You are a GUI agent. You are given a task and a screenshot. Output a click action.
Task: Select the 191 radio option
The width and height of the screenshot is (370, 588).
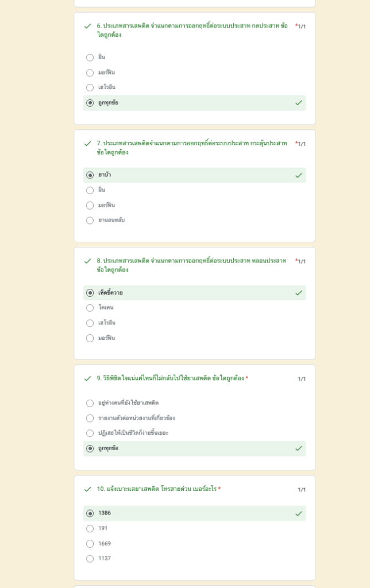[x=90, y=529]
